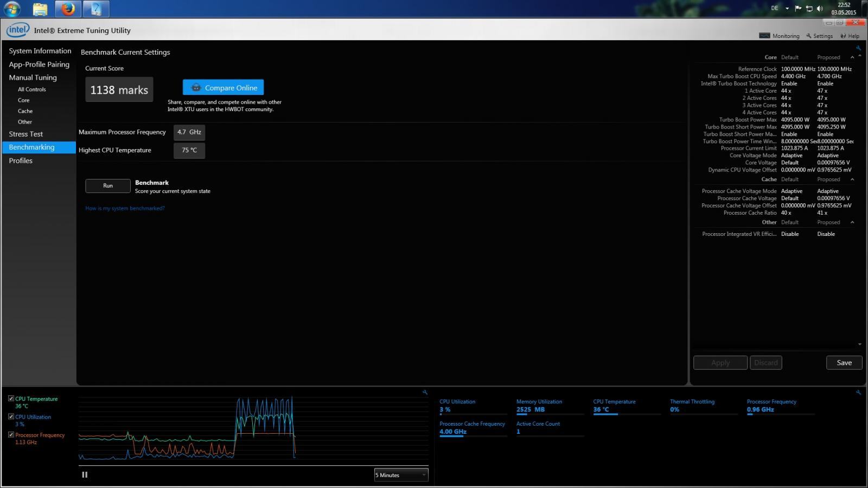
Task: Click the Save button
Action: pos(844,363)
